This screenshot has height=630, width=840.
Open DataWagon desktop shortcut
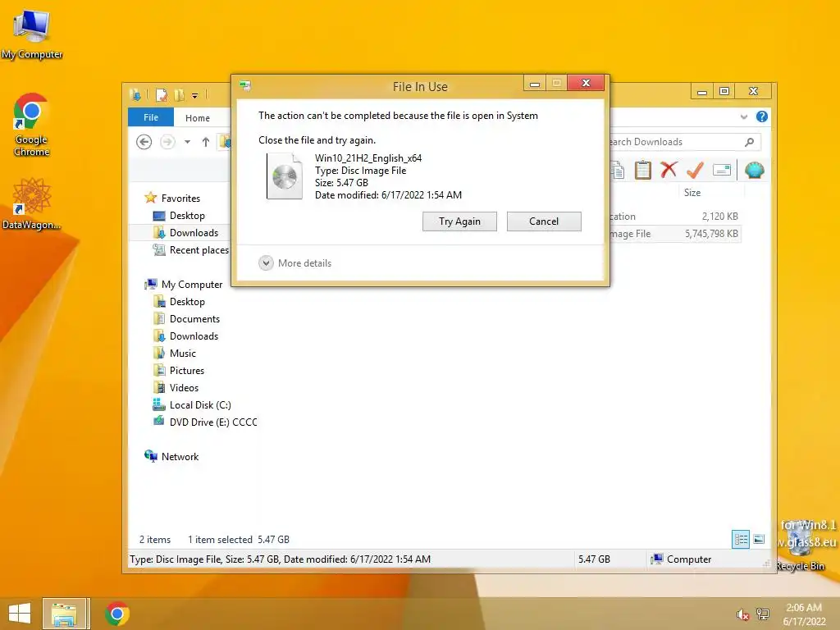coord(32,204)
